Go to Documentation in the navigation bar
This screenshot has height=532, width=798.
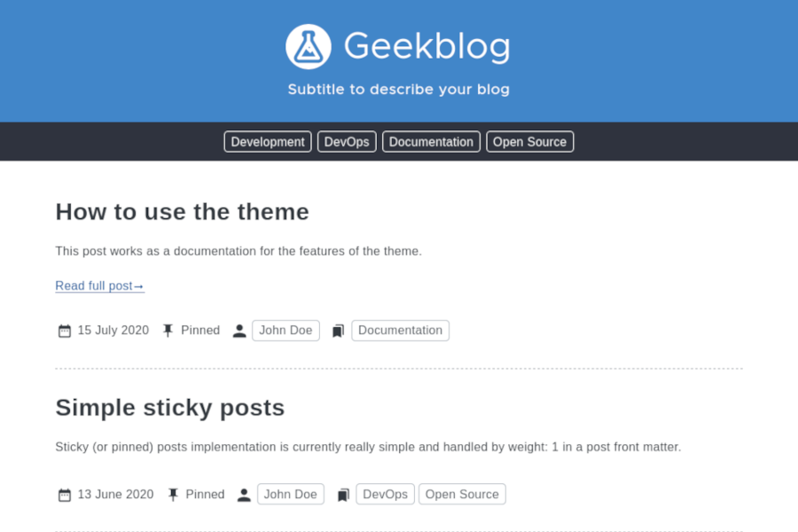click(431, 142)
